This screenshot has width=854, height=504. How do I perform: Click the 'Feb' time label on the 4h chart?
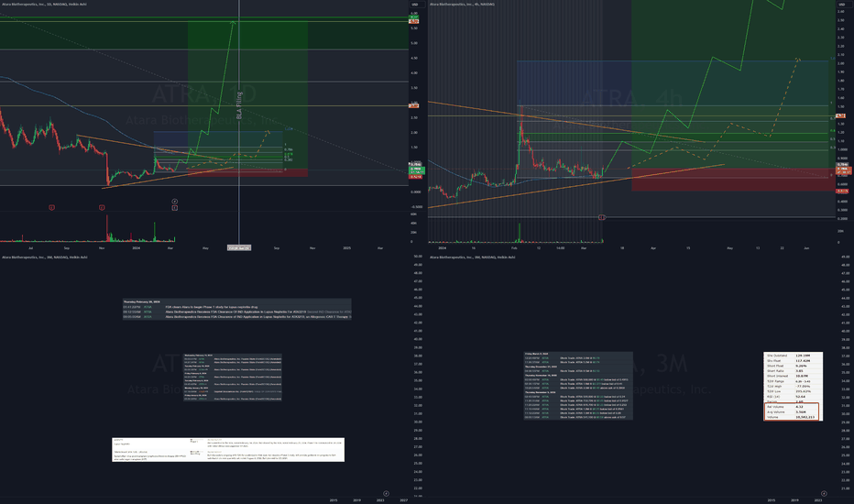[514, 248]
